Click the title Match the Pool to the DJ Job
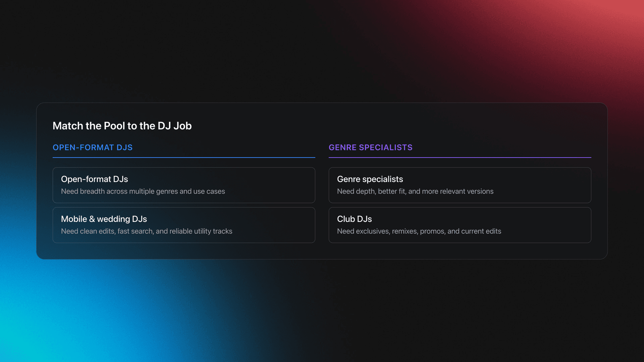644x362 pixels. point(122,126)
